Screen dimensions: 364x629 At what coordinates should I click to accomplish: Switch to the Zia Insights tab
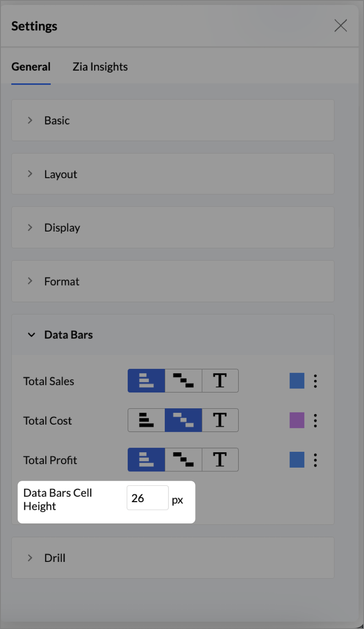tap(100, 67)
